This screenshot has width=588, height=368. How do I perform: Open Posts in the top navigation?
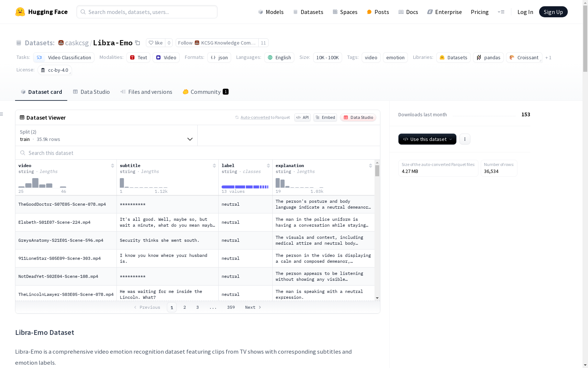tap(378, 12)
